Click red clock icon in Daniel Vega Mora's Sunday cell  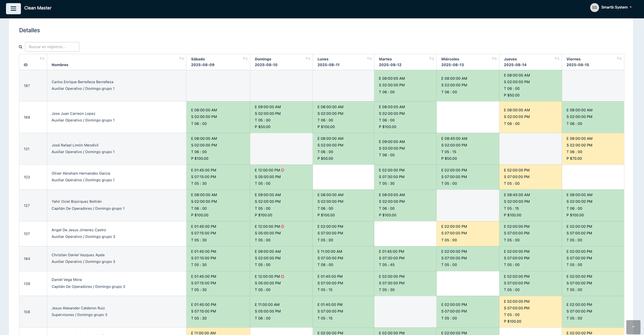(x=283, y=276)
